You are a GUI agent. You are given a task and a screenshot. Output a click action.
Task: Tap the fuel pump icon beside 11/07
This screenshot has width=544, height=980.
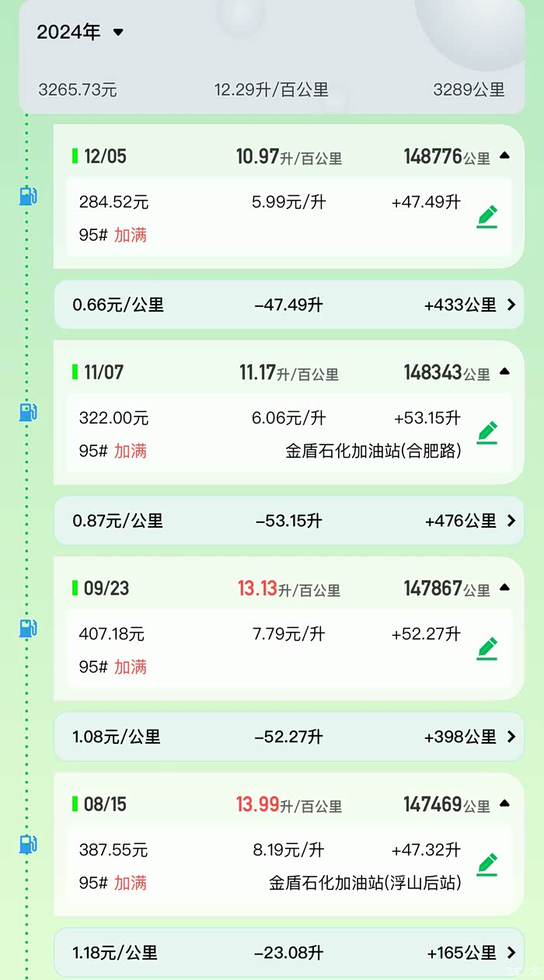28,412
